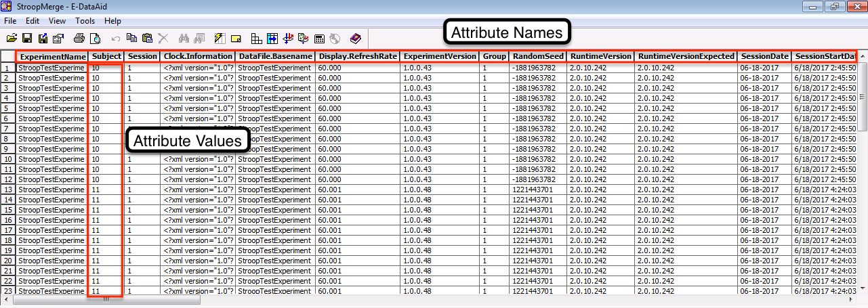Click the Print printer icon
The width and height of the screenshot is (868, 308).
point(79,39)
